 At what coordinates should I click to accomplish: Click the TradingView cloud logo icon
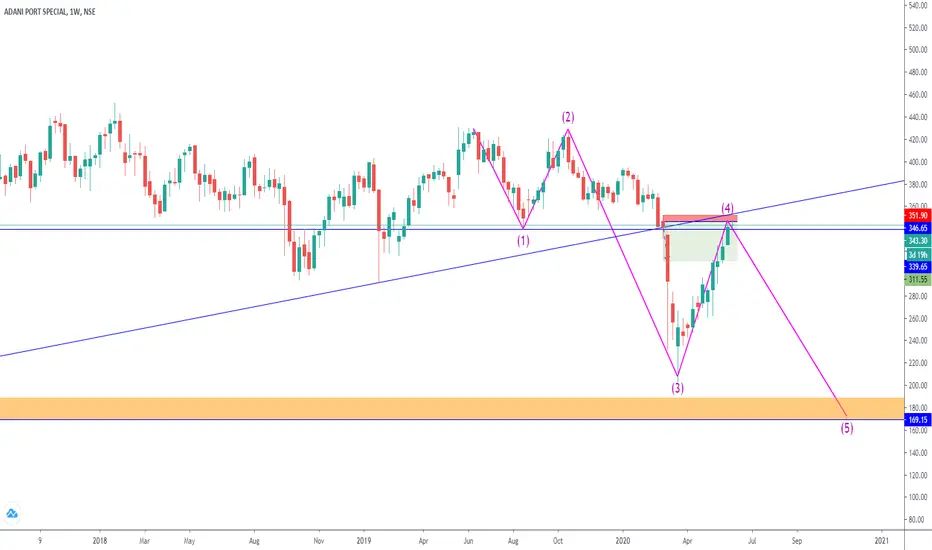point(11,514)
